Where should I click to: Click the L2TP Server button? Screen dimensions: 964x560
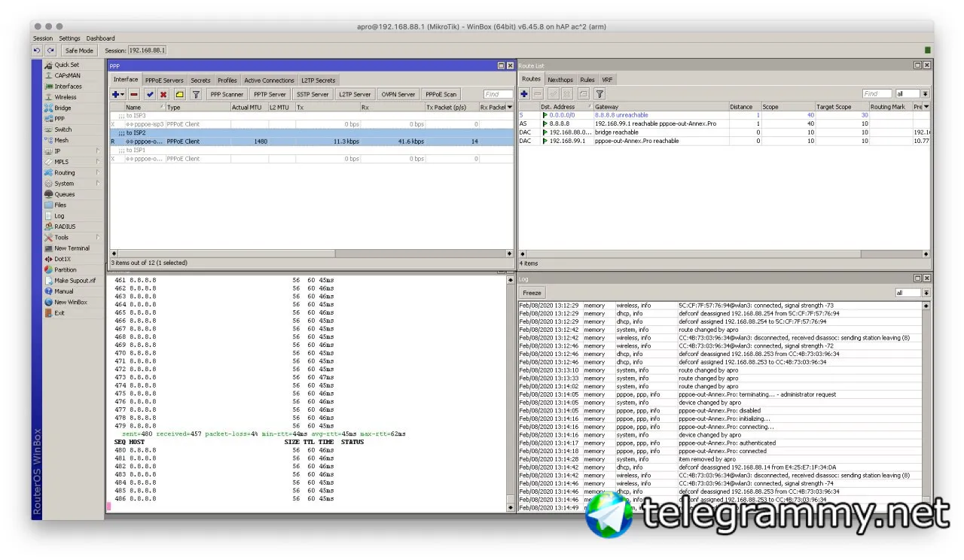355,94
